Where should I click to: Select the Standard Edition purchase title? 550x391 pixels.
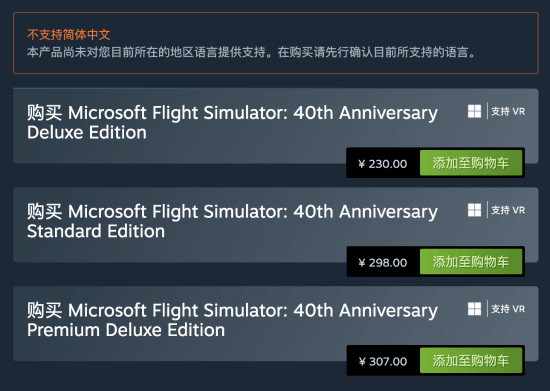pos(232,221)
